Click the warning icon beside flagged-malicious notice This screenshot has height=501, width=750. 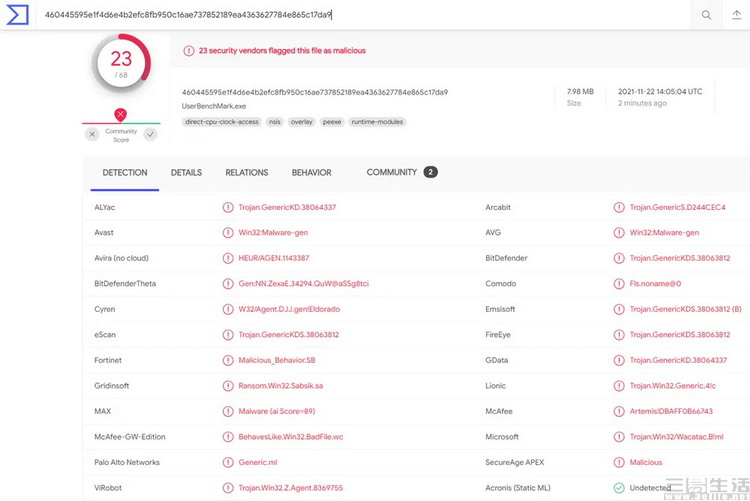point(189,51)
